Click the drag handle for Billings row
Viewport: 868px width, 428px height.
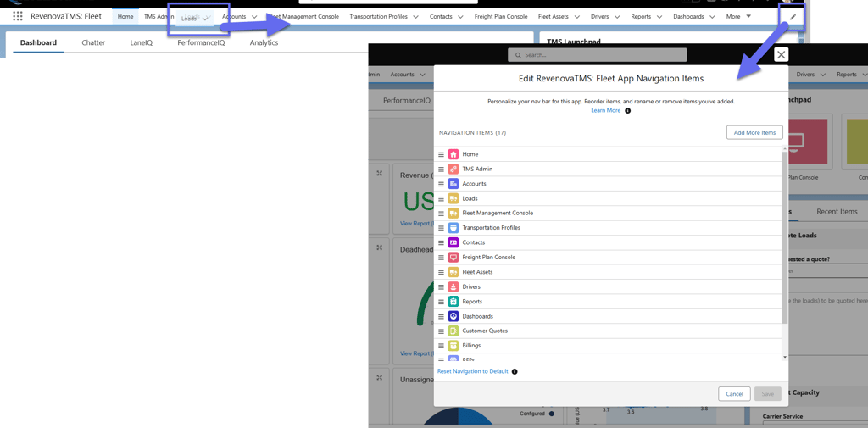(x=441, y=346)
